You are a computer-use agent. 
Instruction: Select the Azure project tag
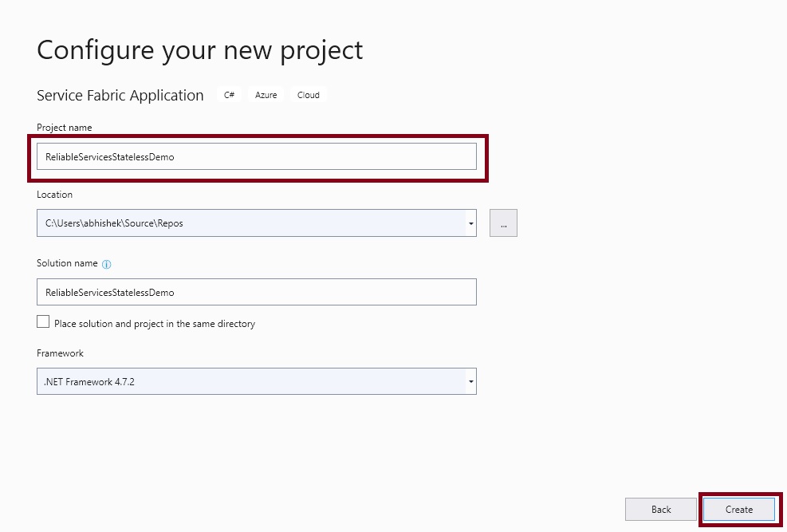point(266,94)
